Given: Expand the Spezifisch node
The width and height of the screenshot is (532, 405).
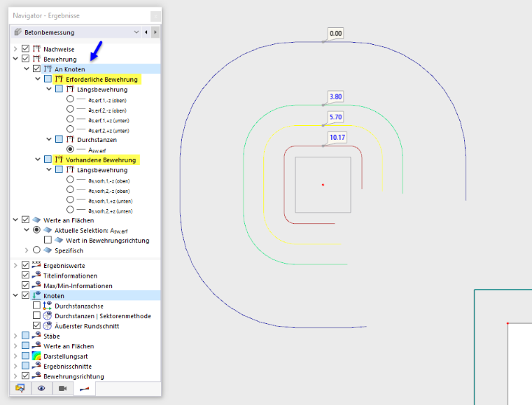Looking at the screenshot, I should tap(27, 250).
